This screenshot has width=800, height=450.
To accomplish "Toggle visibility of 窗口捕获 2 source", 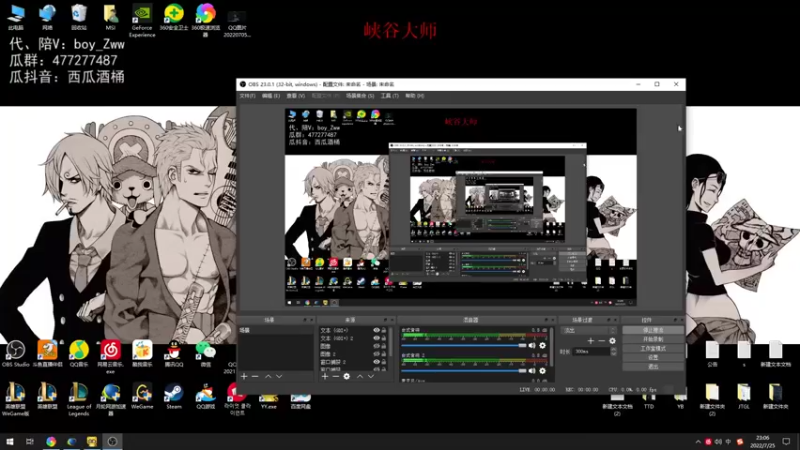I will [x=377, y=362].
